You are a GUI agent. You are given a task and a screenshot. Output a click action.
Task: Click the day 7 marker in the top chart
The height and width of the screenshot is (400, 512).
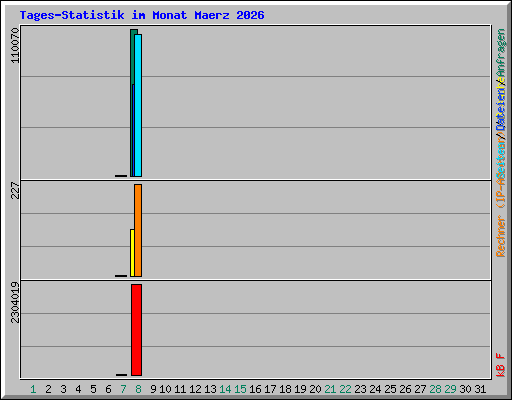tap(121, 176)
